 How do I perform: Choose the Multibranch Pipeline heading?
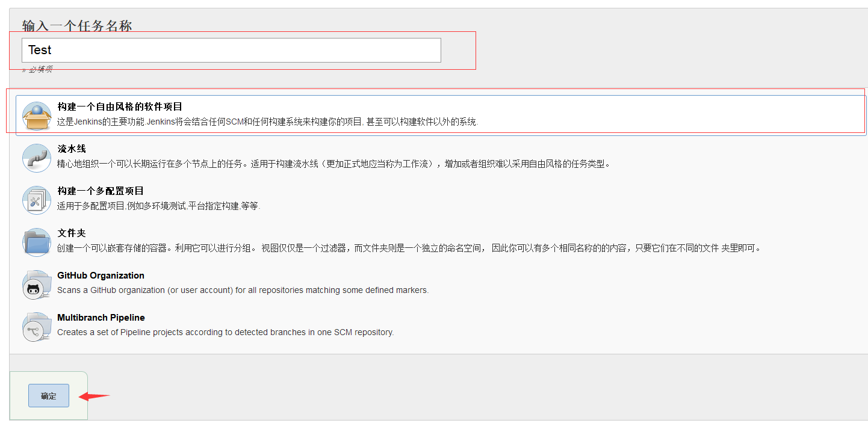coord(101,318)
